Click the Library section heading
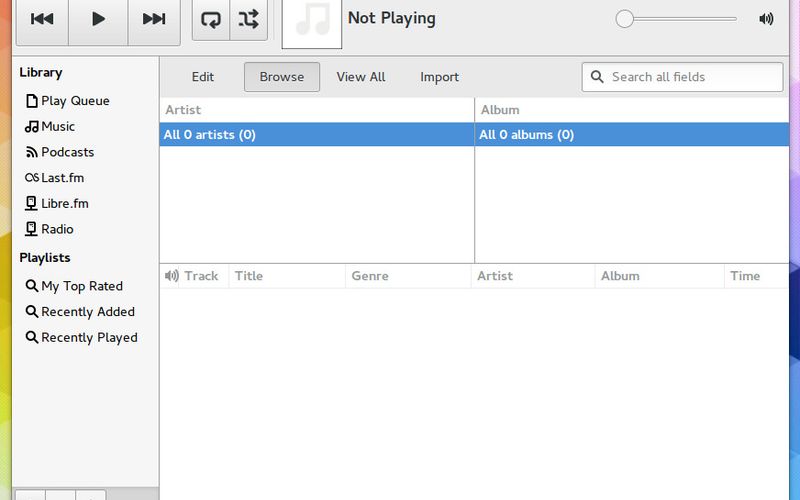This screenshot has width=800, height=500. point(41,72)
